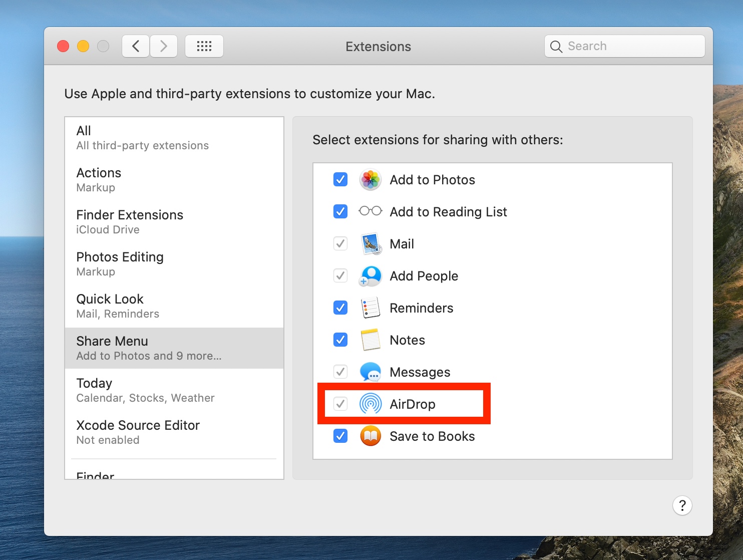Image resolution: width=743 pixels, height=560 pixels.
Task: Select All third-party extensions category
Action: pos(174,138)
